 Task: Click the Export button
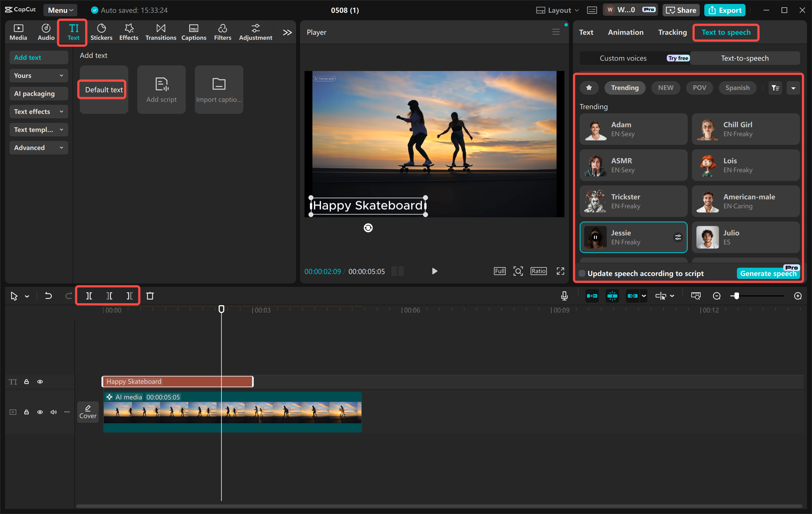tap(724, 10)
